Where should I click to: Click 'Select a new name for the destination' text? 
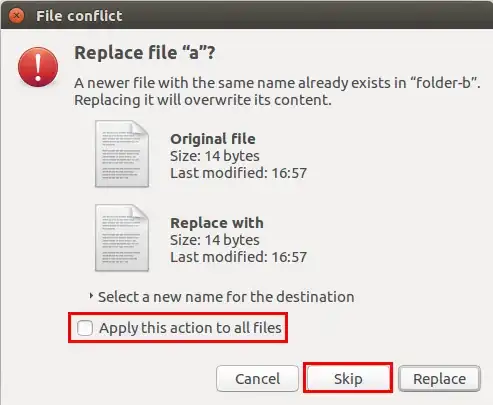226,297
